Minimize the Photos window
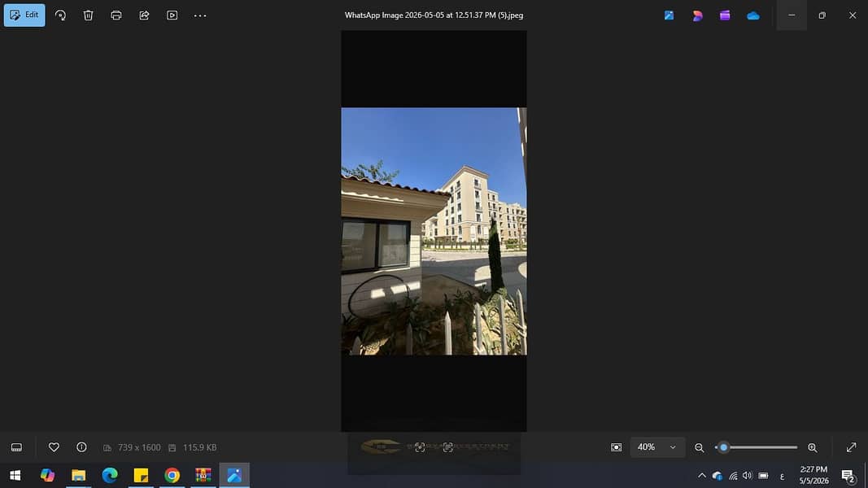 [x=792, y=15]
